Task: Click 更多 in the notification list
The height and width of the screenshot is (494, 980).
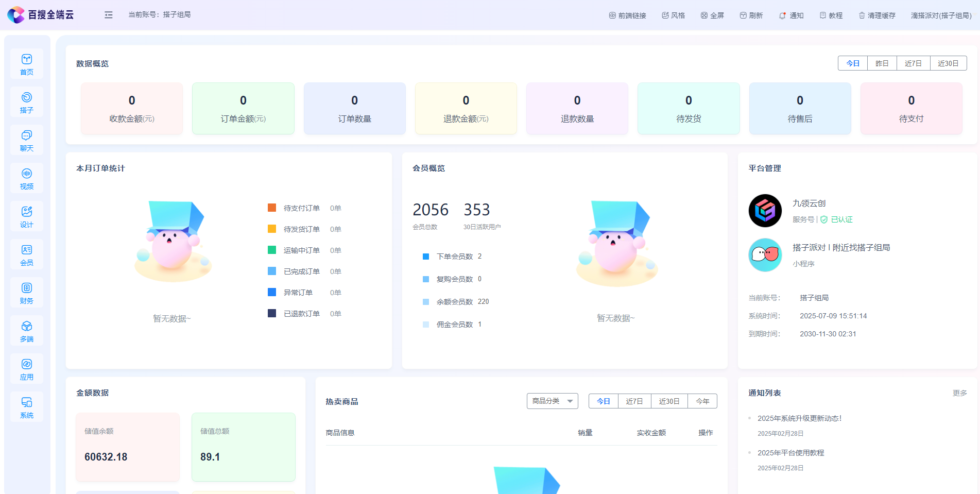Action: (959, 393)
